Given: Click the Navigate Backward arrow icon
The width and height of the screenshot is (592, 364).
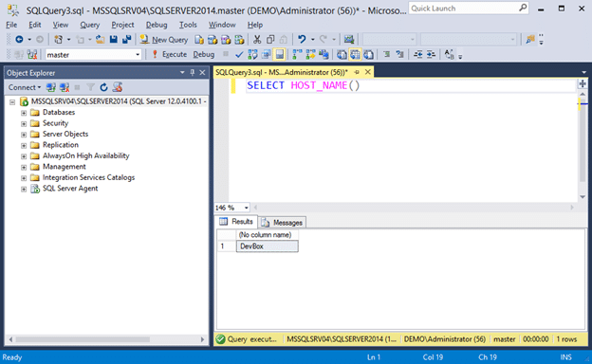Looking at the screenshot, I should (19, 39).
